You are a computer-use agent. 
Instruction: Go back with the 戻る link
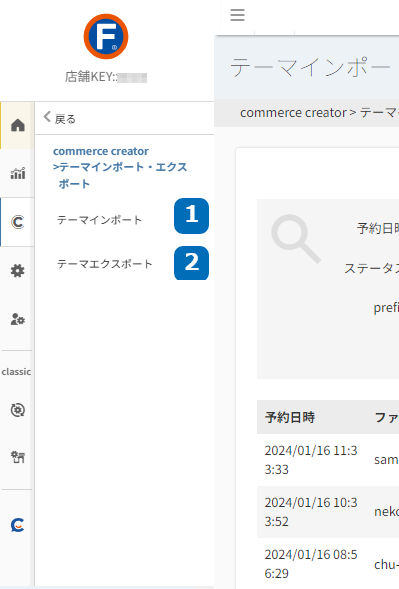60,118
